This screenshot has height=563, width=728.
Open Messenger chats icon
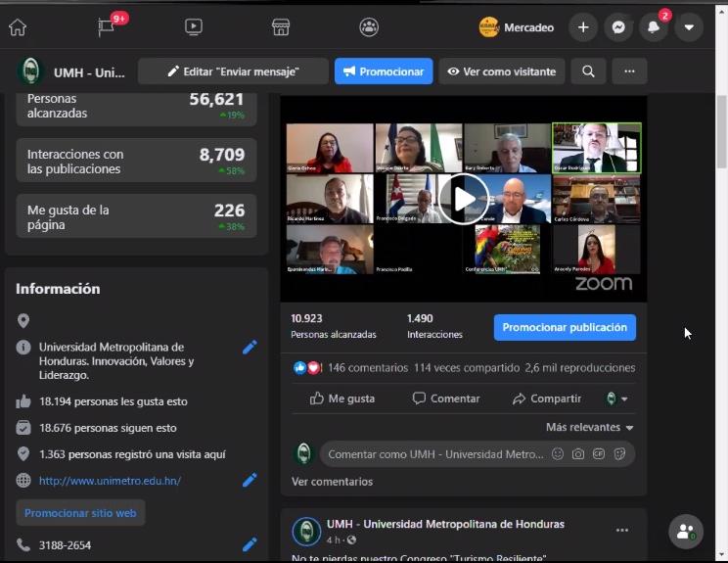tap(618, 27)
